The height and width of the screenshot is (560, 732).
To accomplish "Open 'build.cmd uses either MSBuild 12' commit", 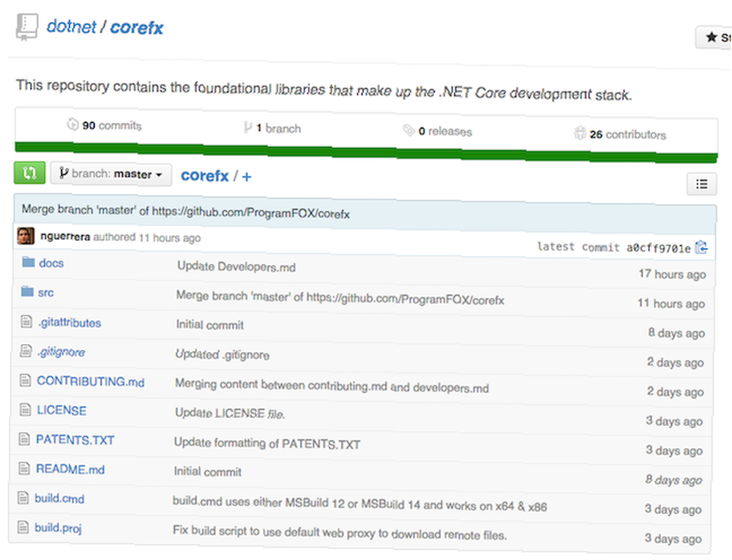I will (359, 504).
